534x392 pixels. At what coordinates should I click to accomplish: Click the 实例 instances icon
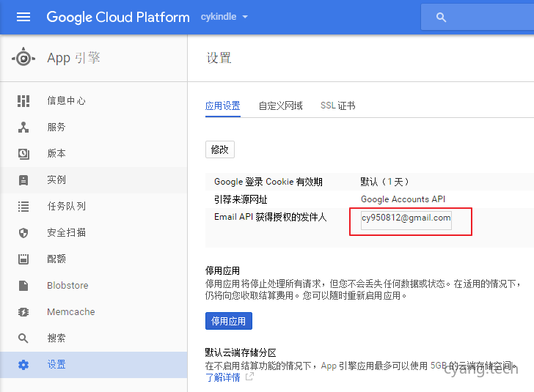pyautogui.click(x=23, y=180)
